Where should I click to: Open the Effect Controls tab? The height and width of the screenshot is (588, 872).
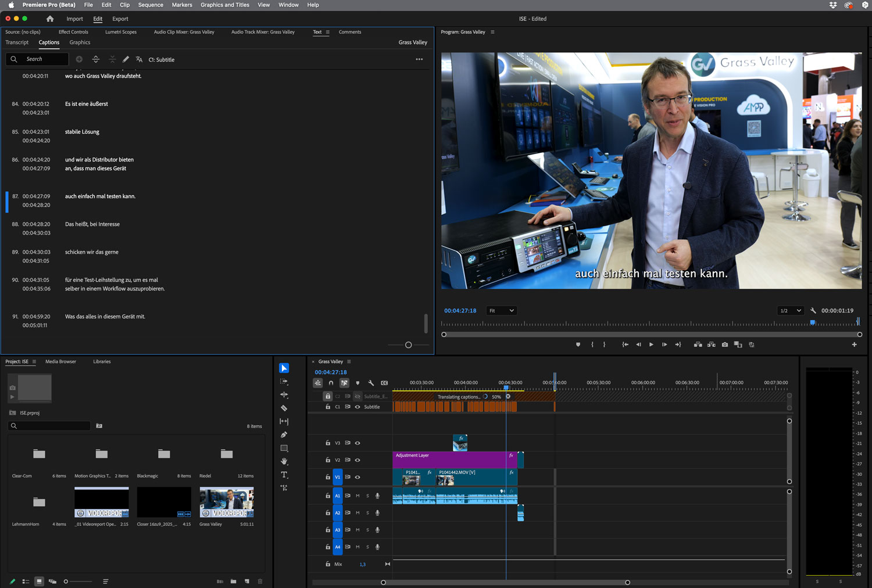tap(73, 32)
